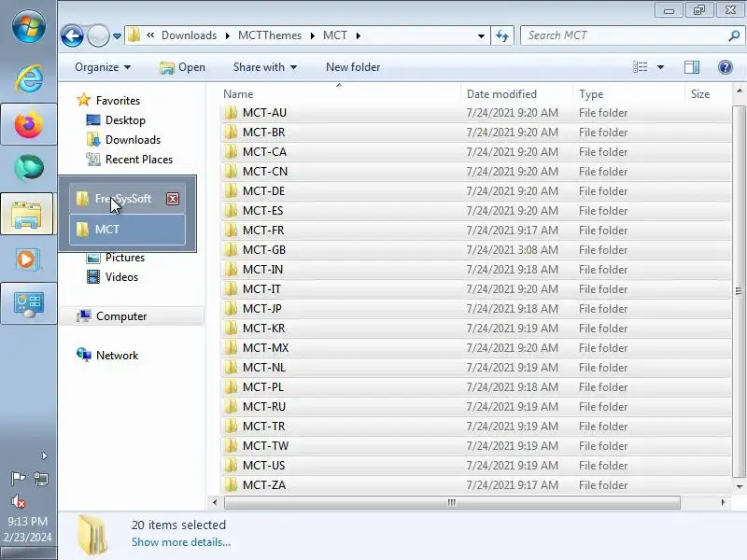Screen dimensions: 747x560
Task: Open the Windows Start orb
Action: [x=28, y=26]
